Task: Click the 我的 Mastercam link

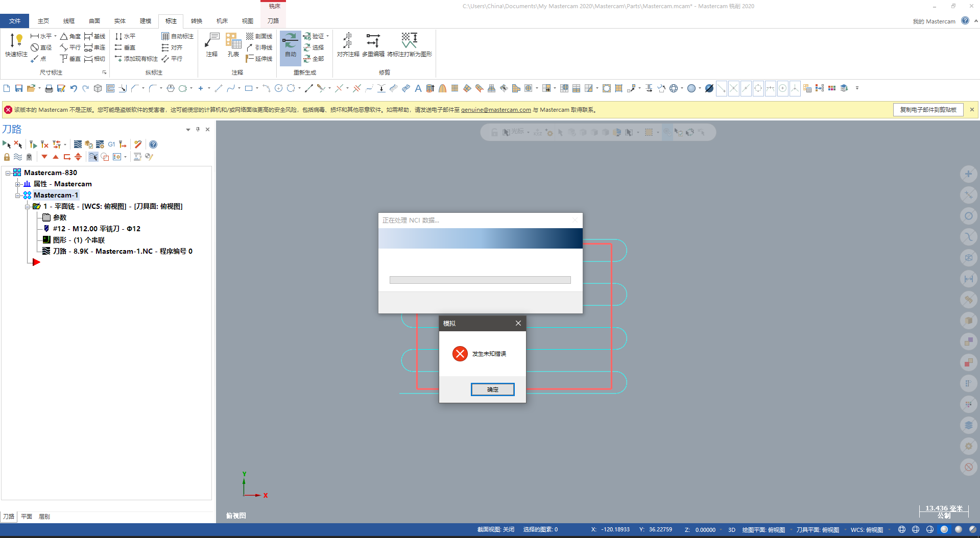Action: click(x=934, y=21)
